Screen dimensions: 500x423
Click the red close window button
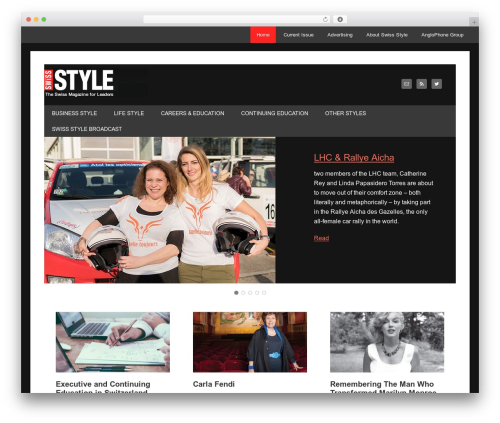[29, 19]
